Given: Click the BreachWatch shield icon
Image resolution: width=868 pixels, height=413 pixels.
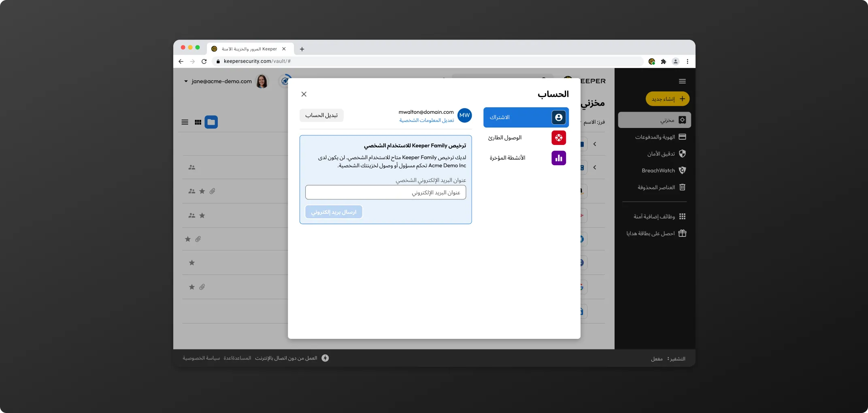Looking at the screenshot, I should click(682, 170).
